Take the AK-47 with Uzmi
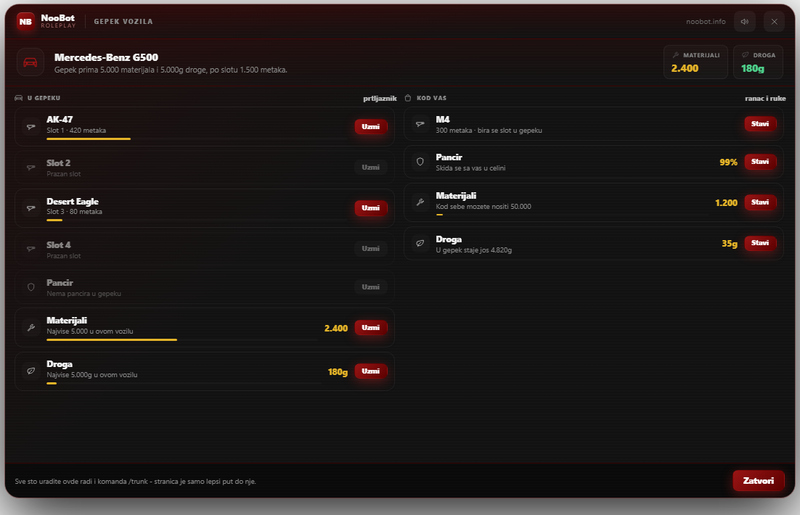The width and height of the screenshot is (800, 515). point(371,127)
